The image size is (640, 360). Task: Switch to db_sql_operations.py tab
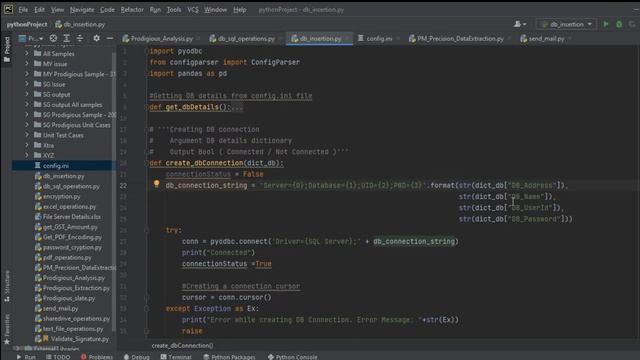[x=246, y=39]
